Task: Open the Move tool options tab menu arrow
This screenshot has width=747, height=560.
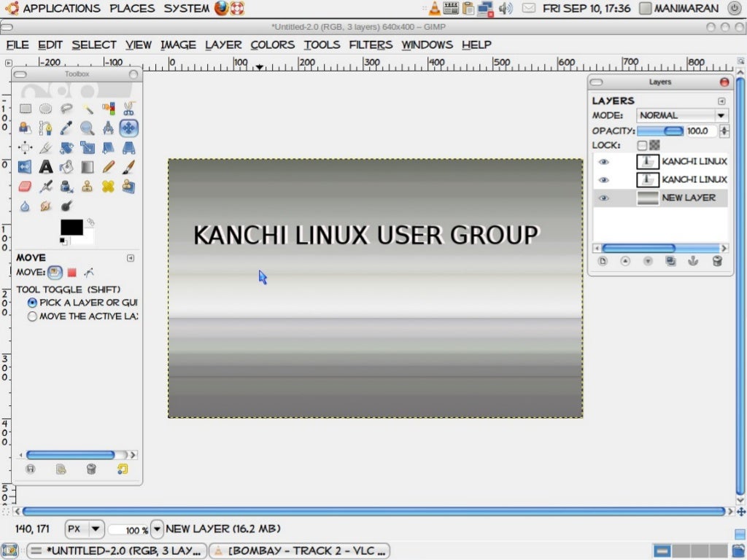Action: coord(131,258)
